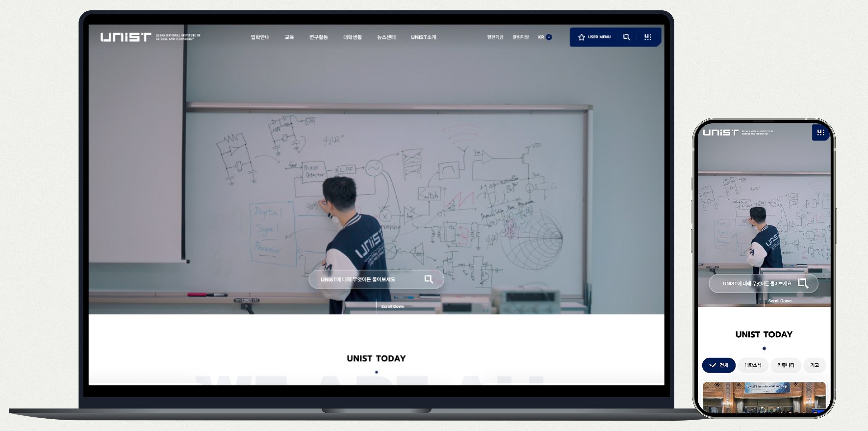Select the 기고 filter tab on phone

815,365
